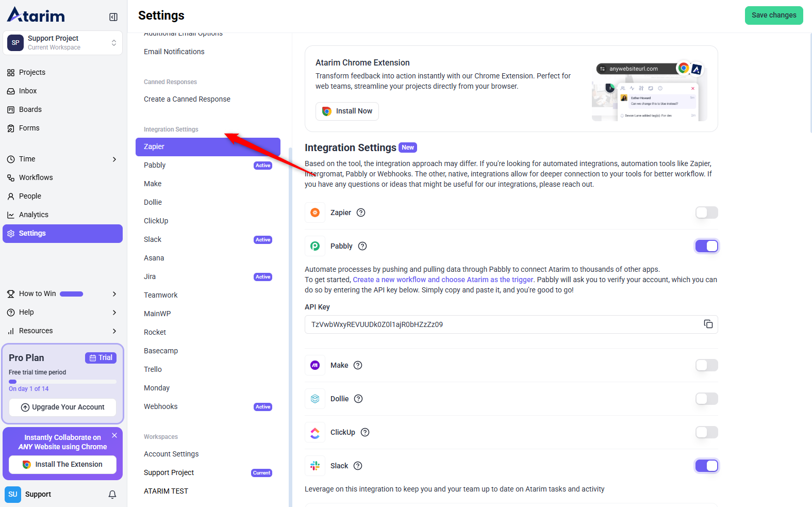Collapse the sidebar using the panel icon
The image size is (812, 507).
pos(113,17)
